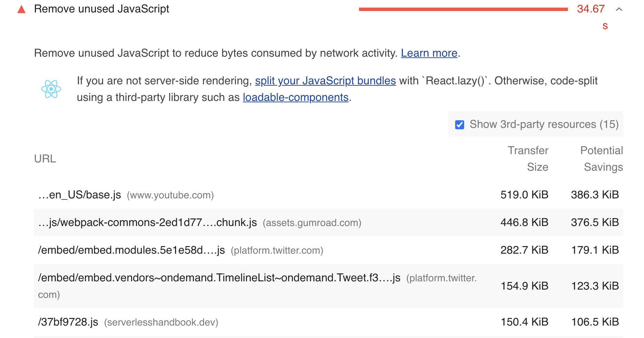Click the URL column header
Screen dimensions: 644x338
45,159
